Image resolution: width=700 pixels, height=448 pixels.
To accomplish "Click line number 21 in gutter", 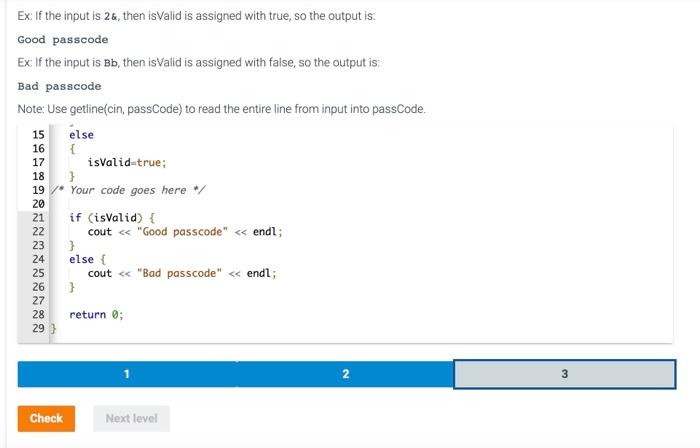I will (x=38, y=218).
